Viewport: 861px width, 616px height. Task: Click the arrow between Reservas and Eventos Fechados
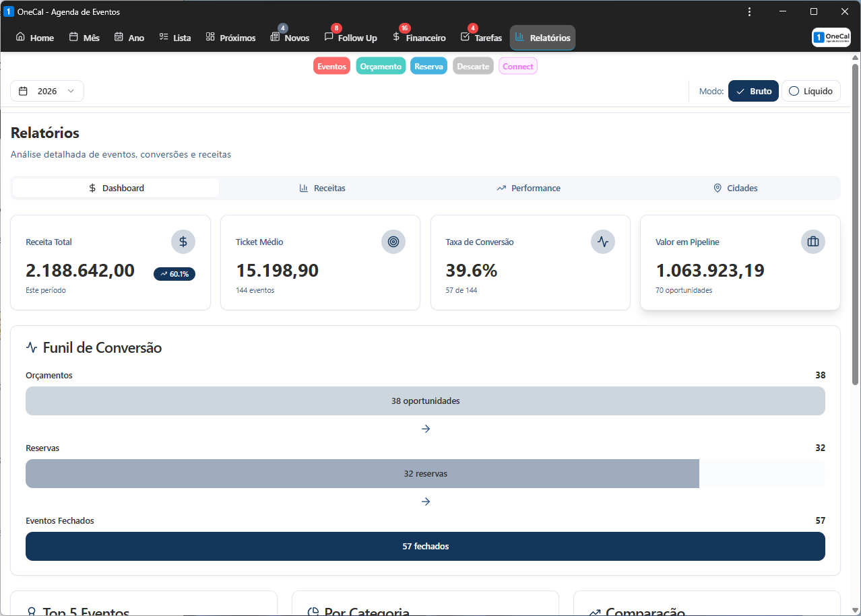(425, 502)
